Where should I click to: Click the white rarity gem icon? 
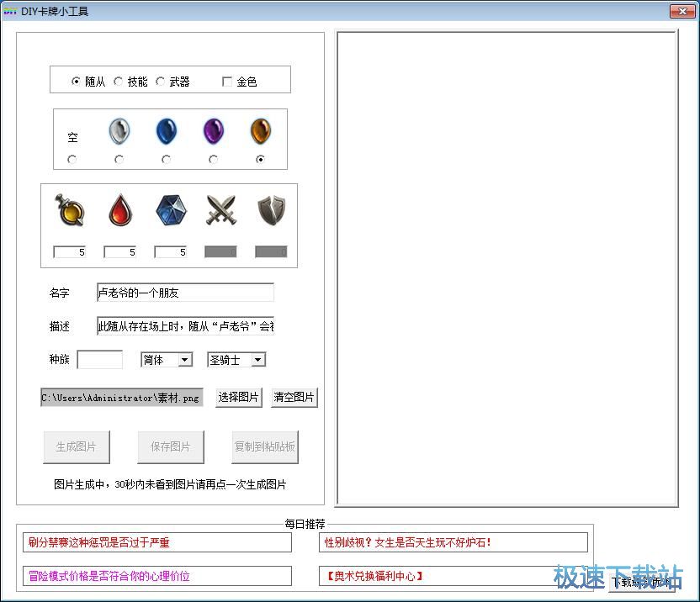119,132
